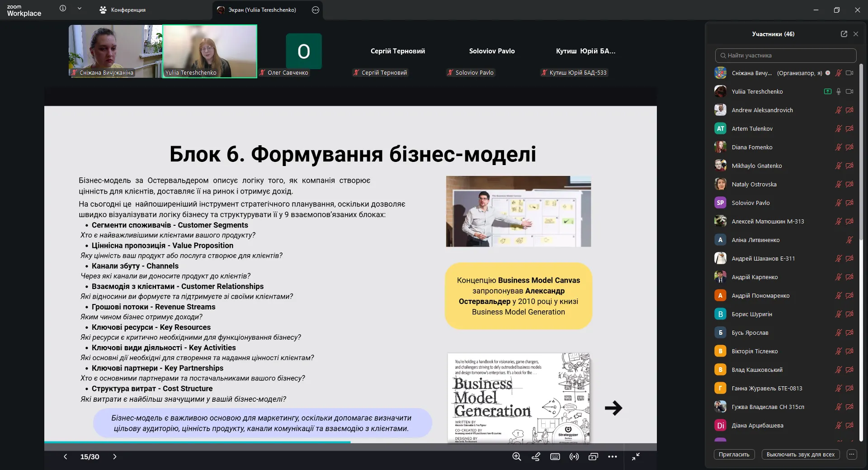Open presentation toolbar three-dot menu
The image size is (868, 470).
[x=613, y=456]
